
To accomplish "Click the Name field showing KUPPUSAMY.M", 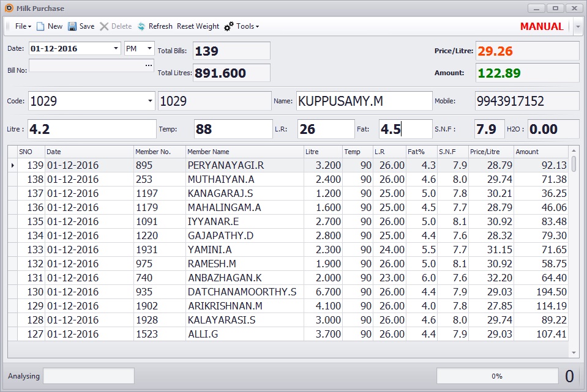I will [x=364, y=101].
